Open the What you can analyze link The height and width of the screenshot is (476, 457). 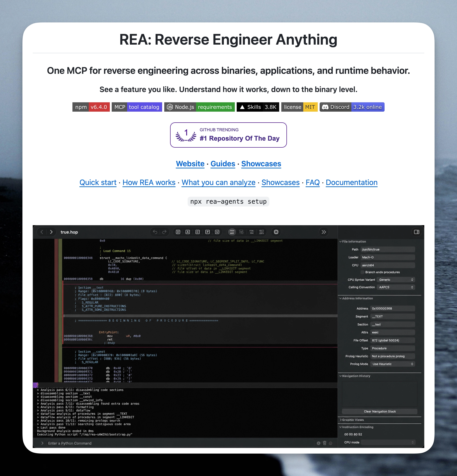218,182
